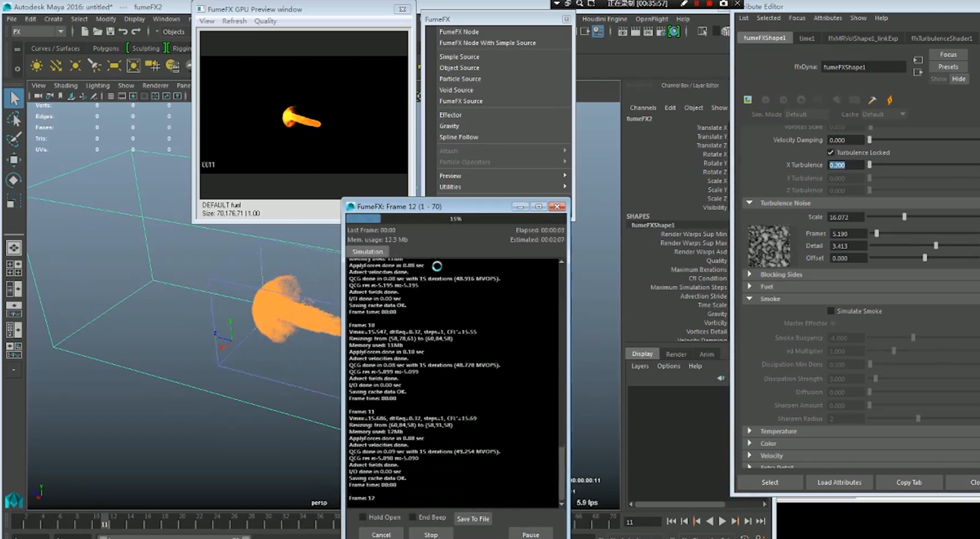Click the Redo arrow icon
The height and width of the screenshot is (539, 980).
[x=136, y=32]
